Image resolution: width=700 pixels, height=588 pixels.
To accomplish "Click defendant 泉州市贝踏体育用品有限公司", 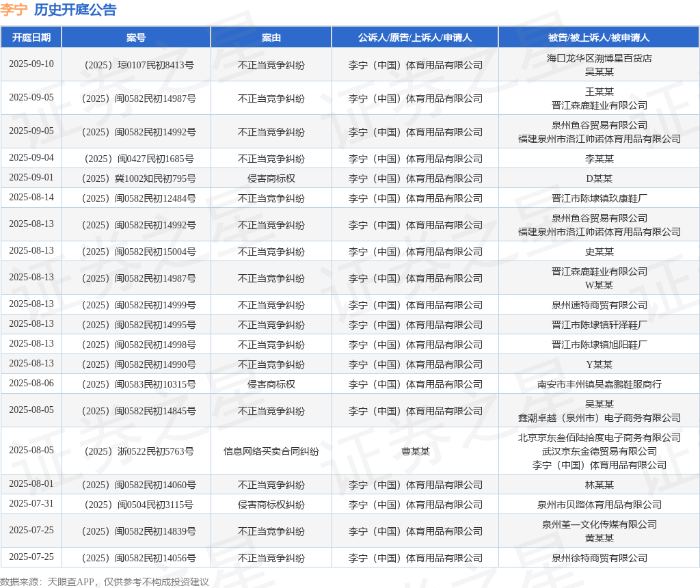I will (x=599, y=505).
